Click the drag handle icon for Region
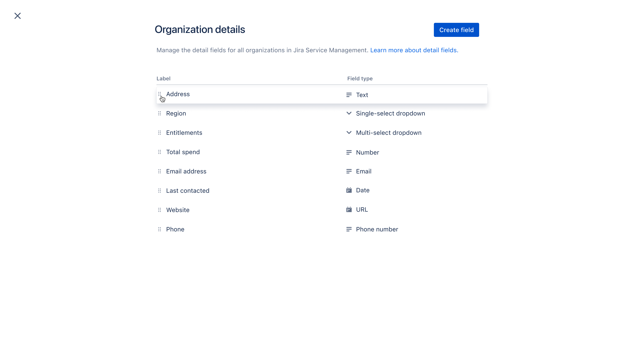633x364 pixels. click(160, 113)
